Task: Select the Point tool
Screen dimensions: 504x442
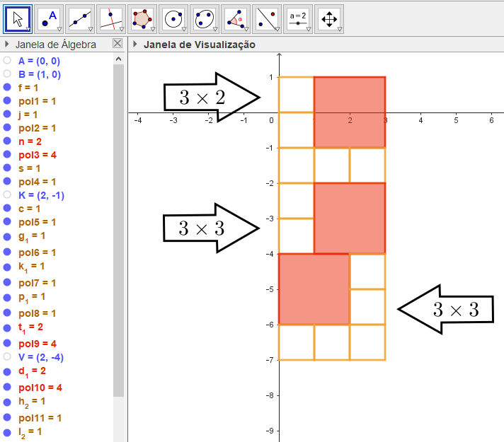Action: tap(48, 18)
